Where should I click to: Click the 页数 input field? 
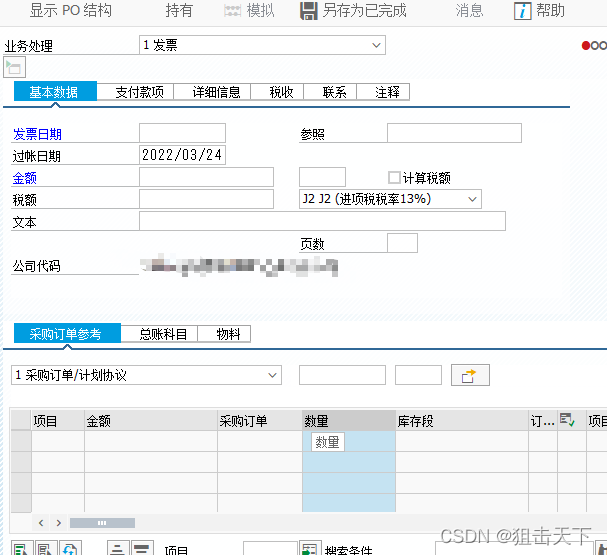(402, 243)
